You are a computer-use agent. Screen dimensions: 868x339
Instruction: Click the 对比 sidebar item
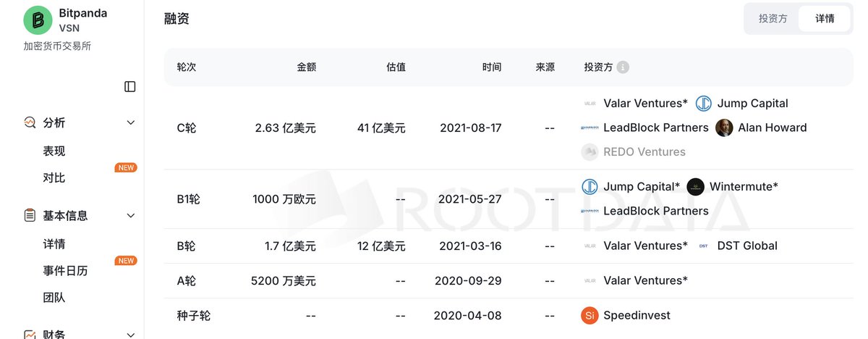54,178
